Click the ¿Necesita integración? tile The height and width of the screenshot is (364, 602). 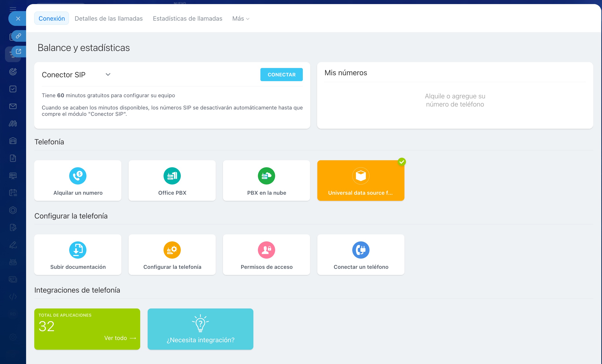[x=200, y=329]
